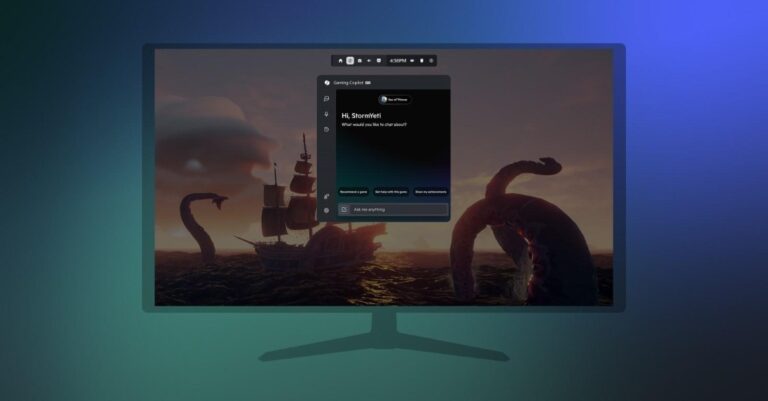Screen dimensions: 768x401
Task: Open Copilot settings at sidebar bottom
Action: [327, 210]
